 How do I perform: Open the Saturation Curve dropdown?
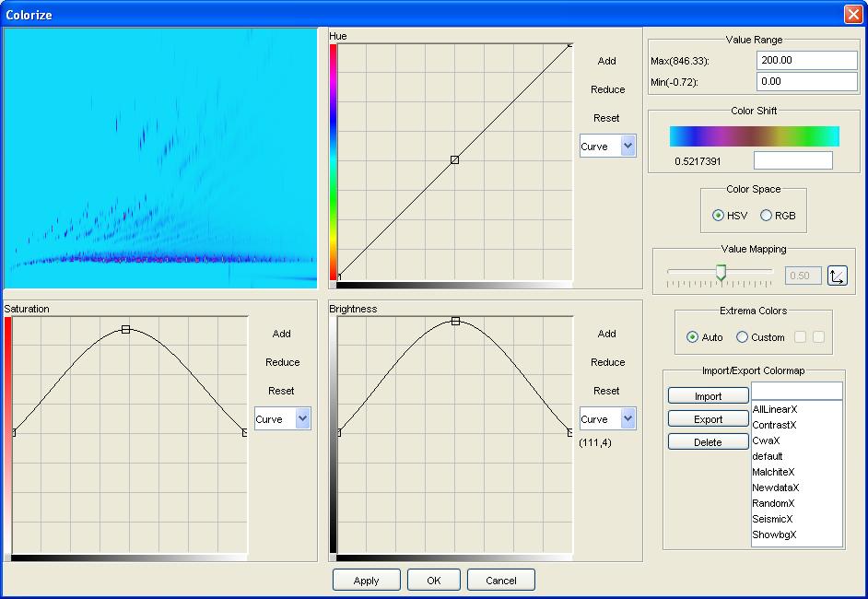[282, 418]
